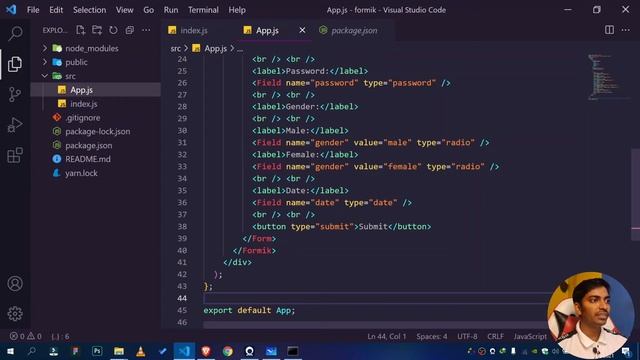Open the Terminal menu
640x360 pixels.
click(203, 10)
